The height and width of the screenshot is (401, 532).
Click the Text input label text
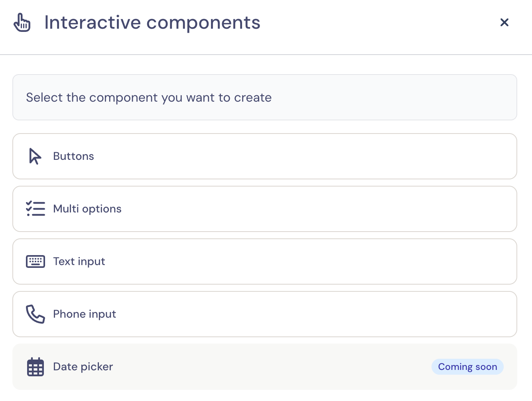[79, 261]
